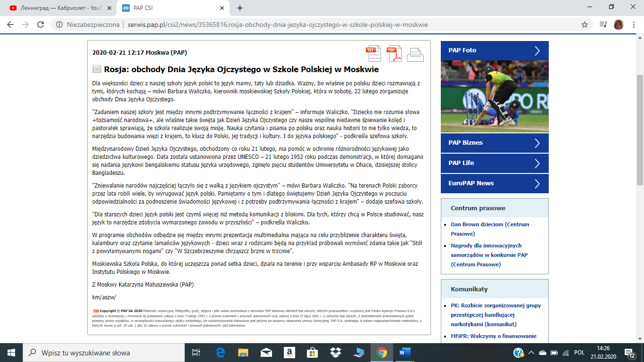Screen dimensions: 644x362
Task: Reload the page with refresh icon
Action: pos(41,25)
